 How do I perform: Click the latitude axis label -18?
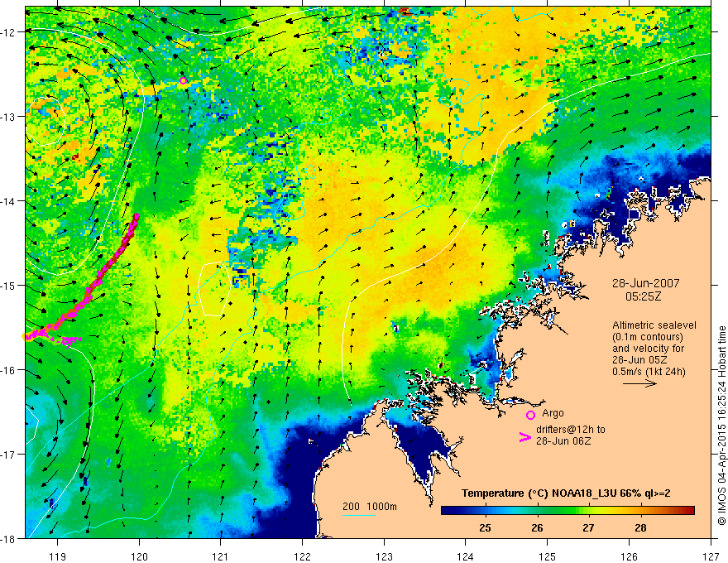[8, 538]
